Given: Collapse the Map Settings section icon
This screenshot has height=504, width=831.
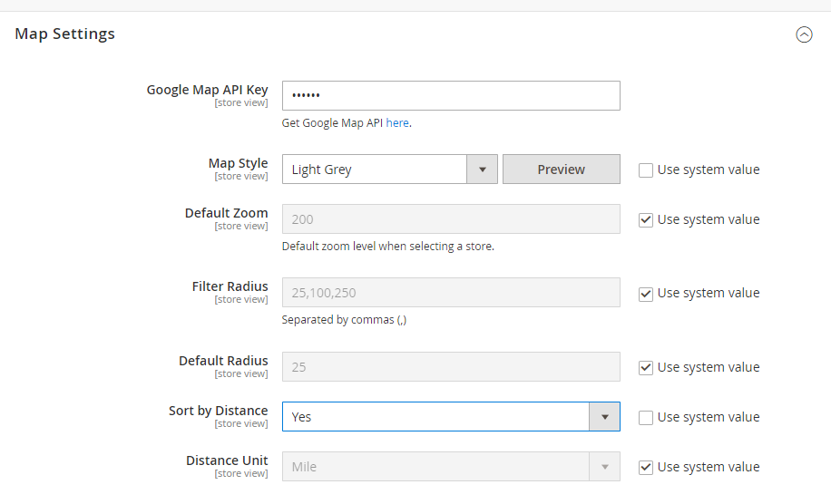Looking at the screenshot, I should tap(804, 34).
